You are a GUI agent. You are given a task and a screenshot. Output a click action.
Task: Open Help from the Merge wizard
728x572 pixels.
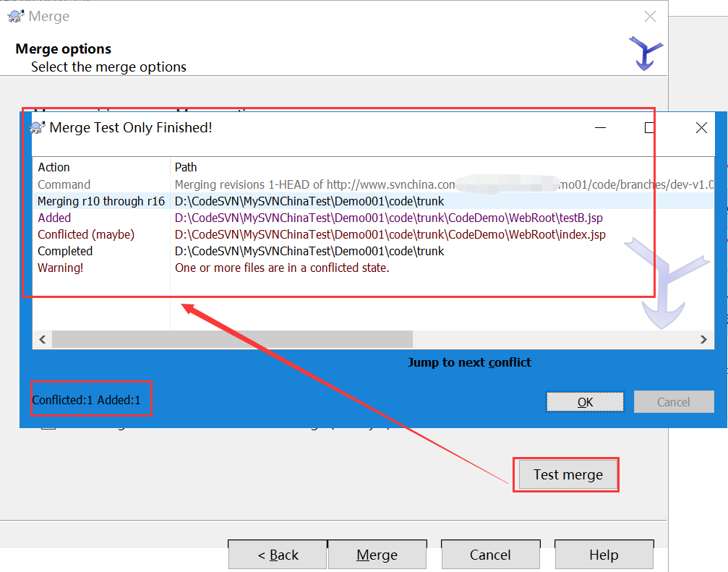click(603, 555)
